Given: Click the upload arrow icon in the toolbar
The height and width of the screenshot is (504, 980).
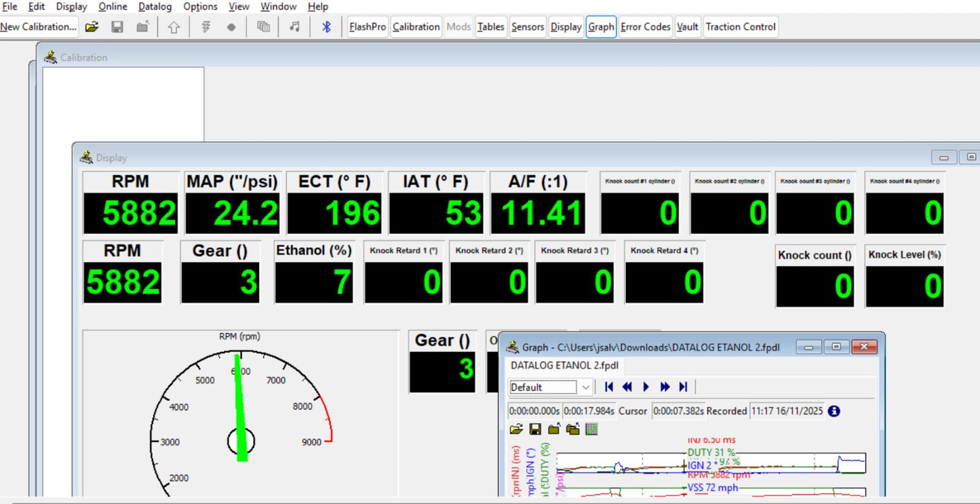Looking at the screenshot, I should click(174, 27).
